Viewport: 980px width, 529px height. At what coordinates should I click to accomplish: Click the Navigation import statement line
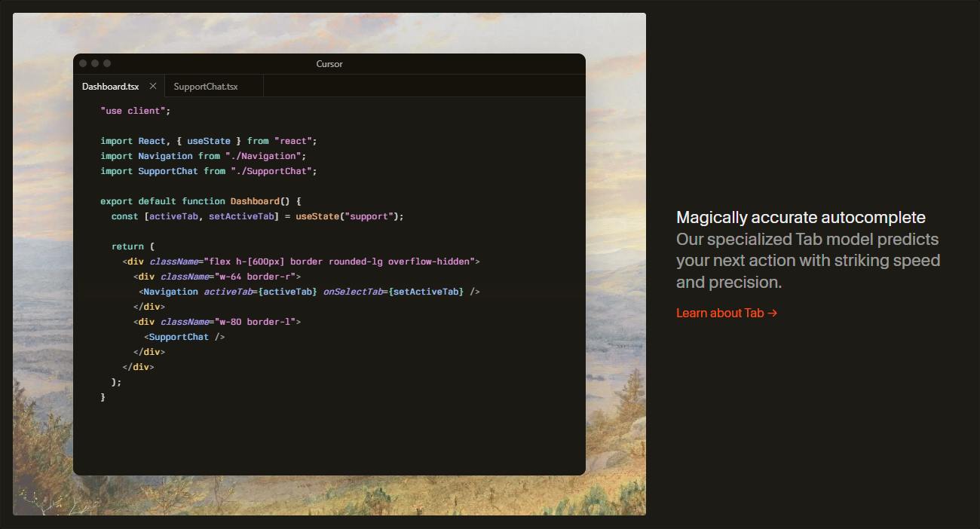pyautogui.click(x=204, y=155)
